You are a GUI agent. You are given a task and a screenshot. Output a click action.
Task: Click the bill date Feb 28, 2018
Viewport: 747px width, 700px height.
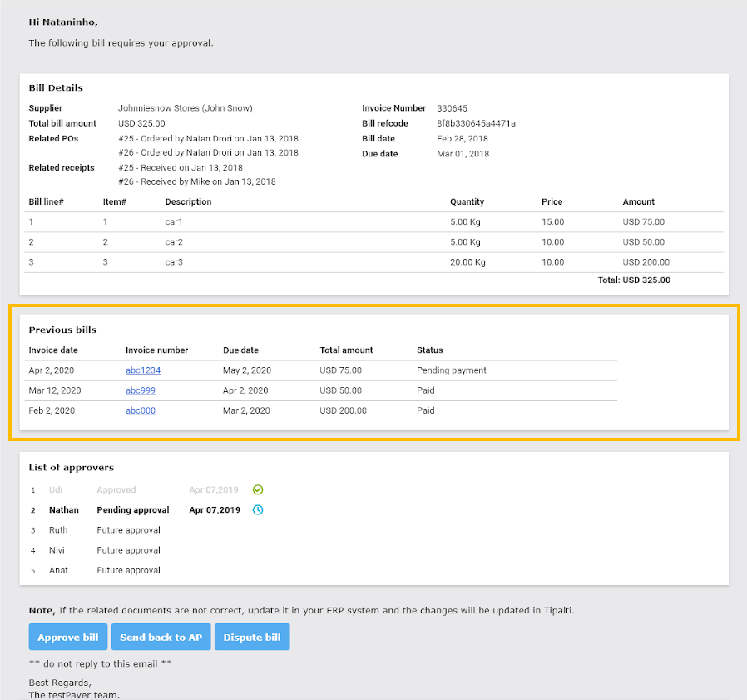pos(463,139)
